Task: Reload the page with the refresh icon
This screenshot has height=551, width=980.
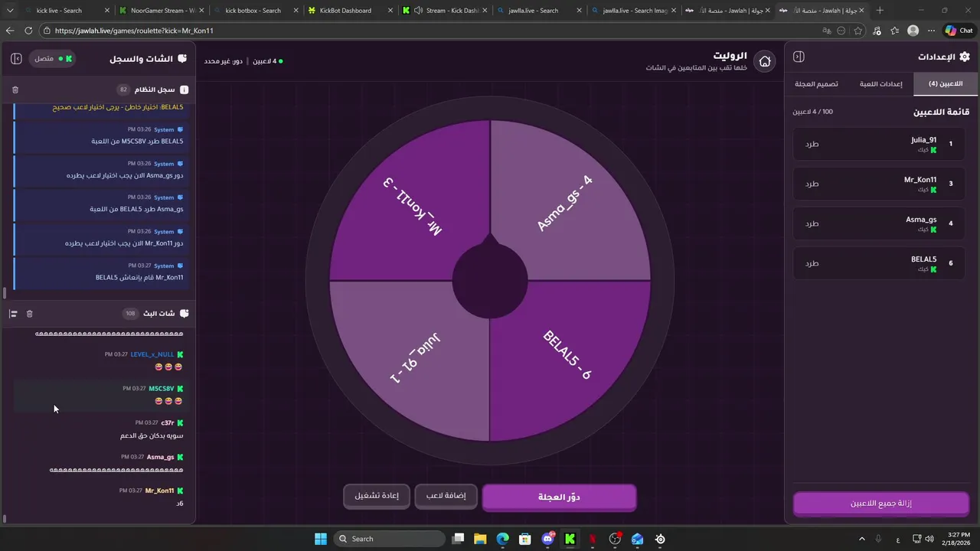Action: coord(28,31)
